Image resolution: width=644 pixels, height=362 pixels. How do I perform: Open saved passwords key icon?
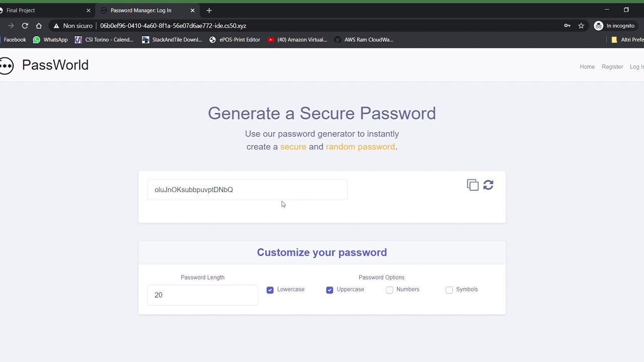click(567, 26)
